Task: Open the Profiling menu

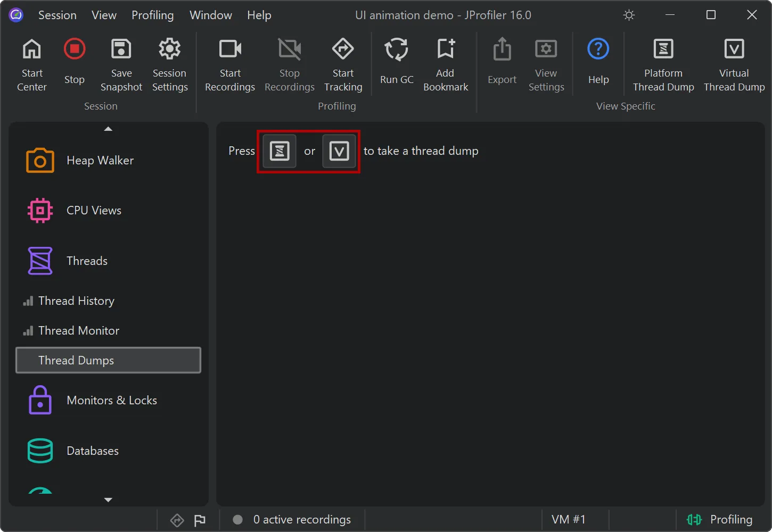Action: click(152, 15)
